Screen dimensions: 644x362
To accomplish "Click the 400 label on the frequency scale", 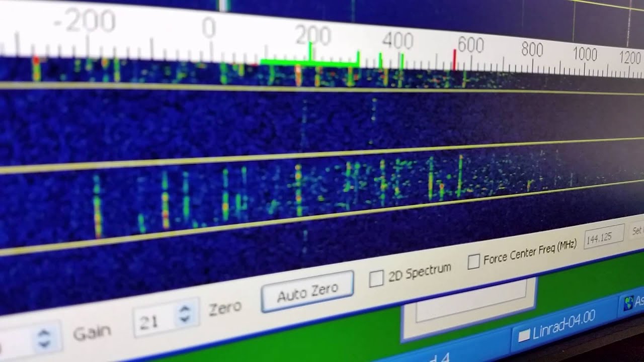I will [x=397, y=41].
